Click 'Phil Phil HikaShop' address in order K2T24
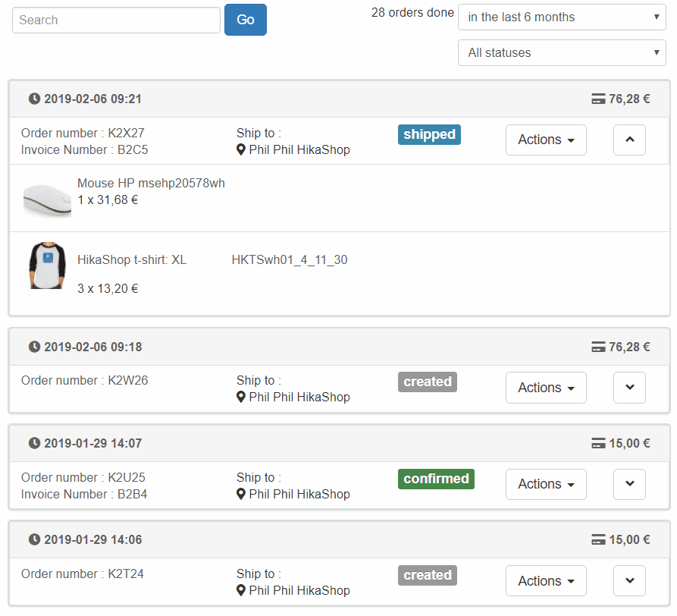The height and width of the screenshot is (616, 677). pos(299,590)
